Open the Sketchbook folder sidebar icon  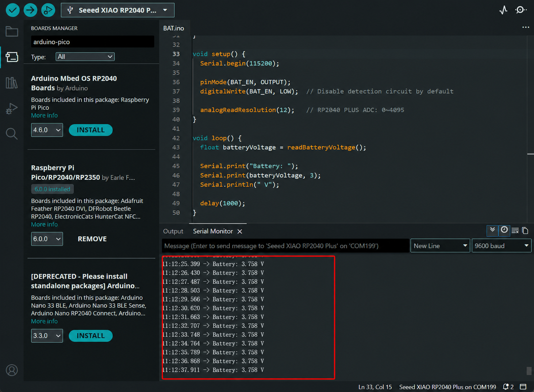click(x=12, y=32)
